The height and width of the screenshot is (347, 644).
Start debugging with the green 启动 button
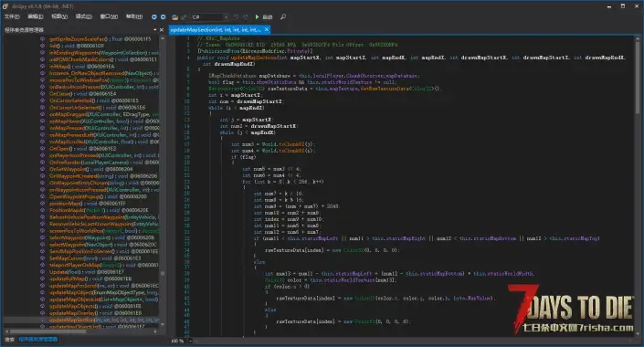263,16
